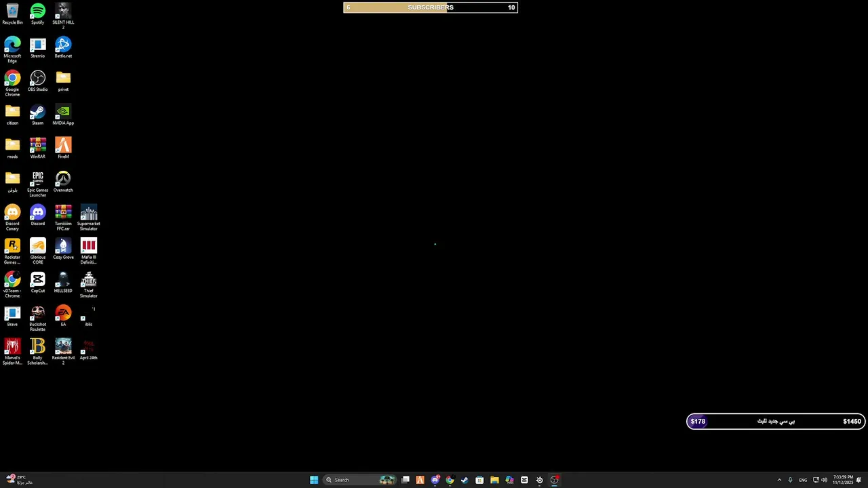Select the Buckshot Roulette shortcut
The image size is (868, 488).
click(x=37, y=319)
